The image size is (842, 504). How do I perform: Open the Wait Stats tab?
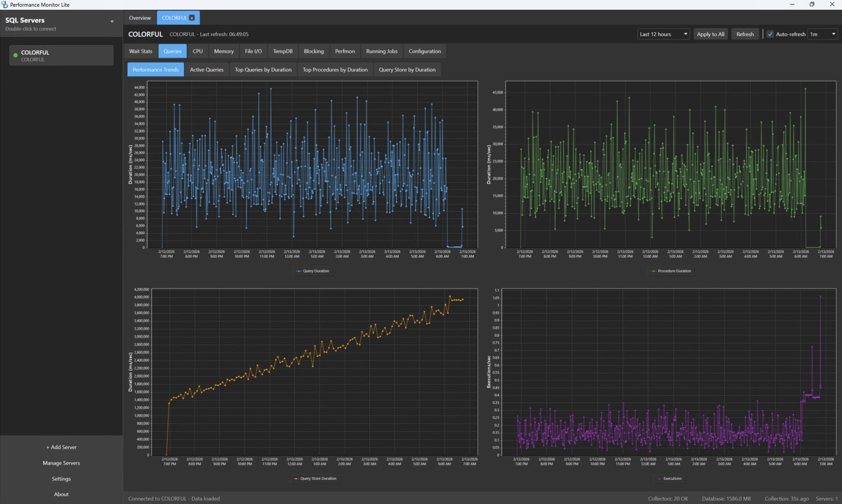(x=141, y=51)
